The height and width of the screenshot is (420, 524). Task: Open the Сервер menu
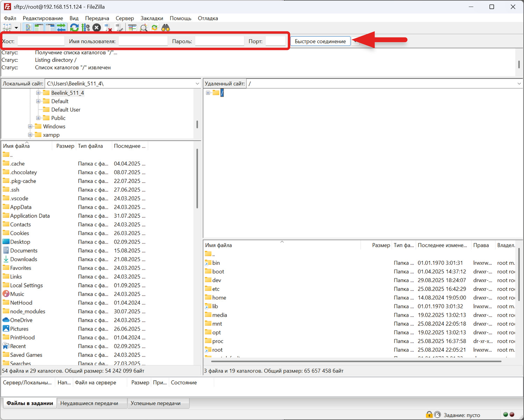point(125,18)
